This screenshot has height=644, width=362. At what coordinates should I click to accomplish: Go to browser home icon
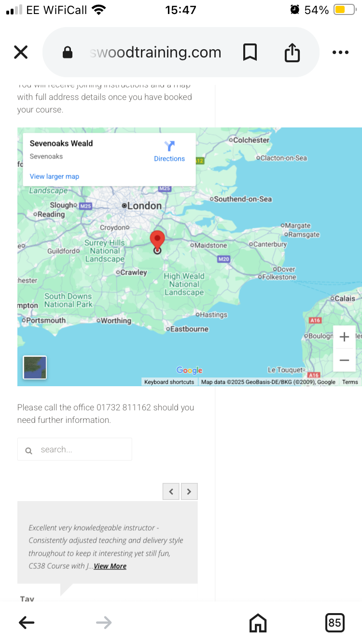(x=258, y=623)
